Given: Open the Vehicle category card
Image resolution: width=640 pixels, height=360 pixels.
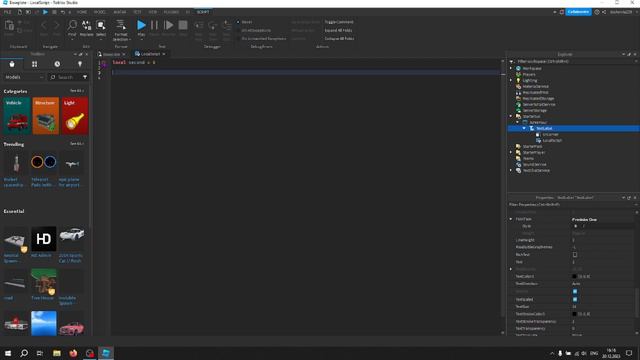Looking at the screenshot, I should [x=17, y=116].
